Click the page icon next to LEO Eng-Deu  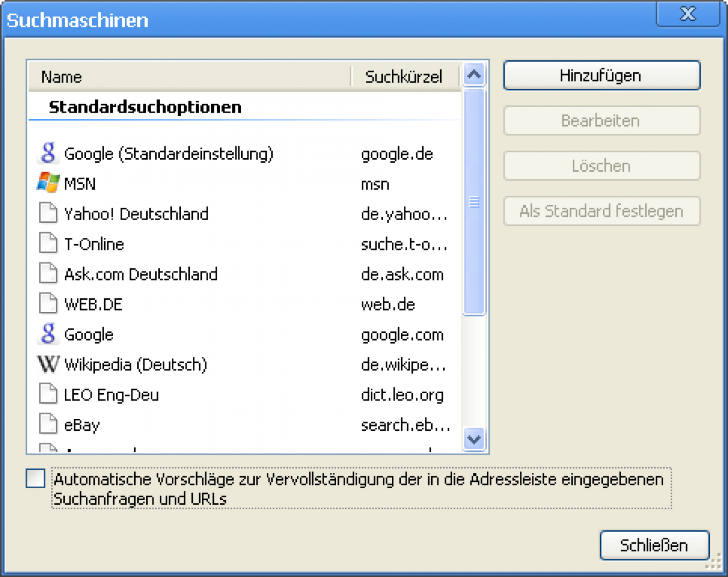click(x=48, y=394)
